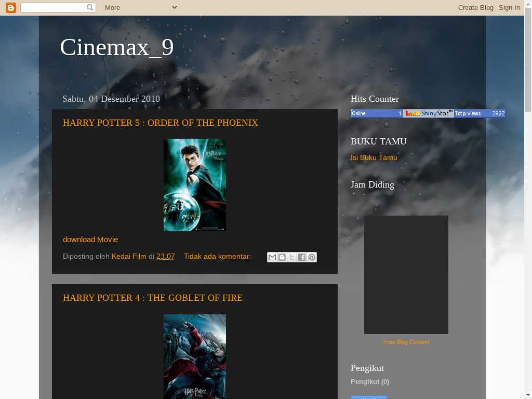532x399 pixels.
Task: Share post to Facebook icon
Action: [x=302, y=257]
